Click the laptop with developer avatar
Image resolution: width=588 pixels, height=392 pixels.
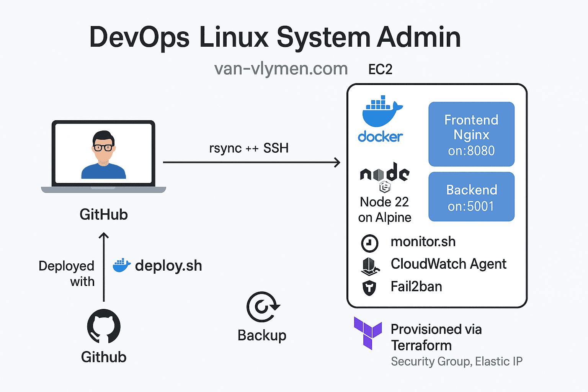103,157
